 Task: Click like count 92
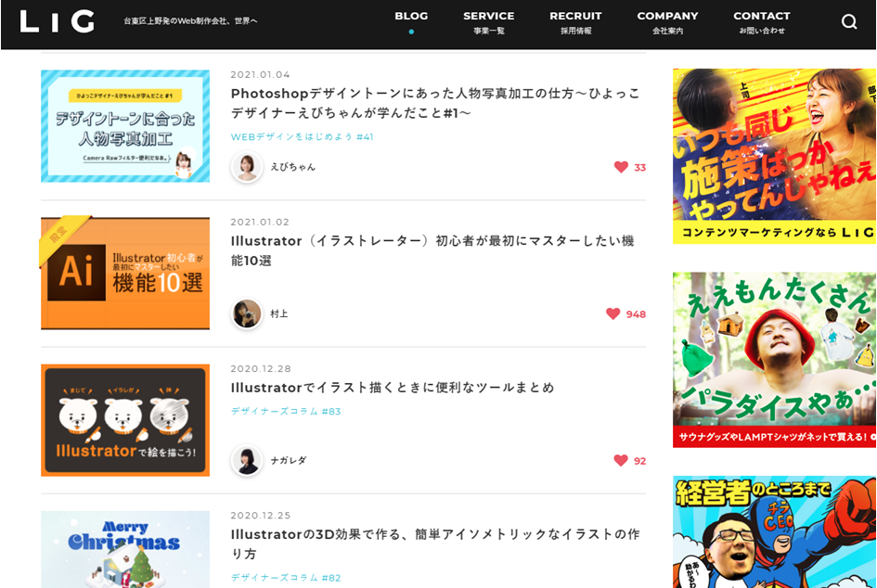click(x=639, y=461)
